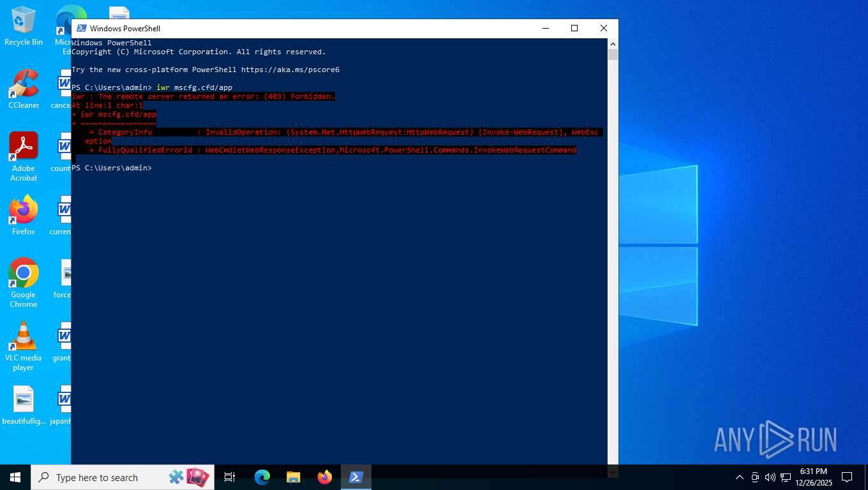Open Task View on the taskbar
The image size is (868, 490).
point(230,477)
